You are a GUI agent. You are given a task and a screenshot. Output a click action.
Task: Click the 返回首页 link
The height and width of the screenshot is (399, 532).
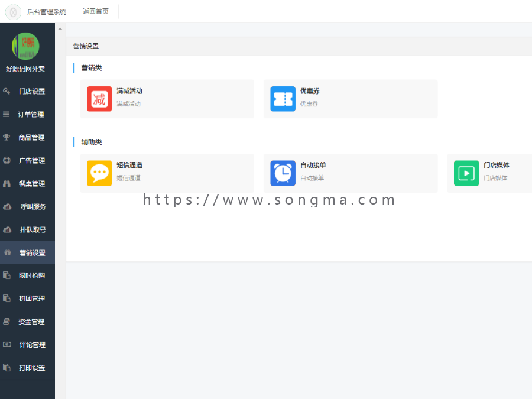point(96,11)
